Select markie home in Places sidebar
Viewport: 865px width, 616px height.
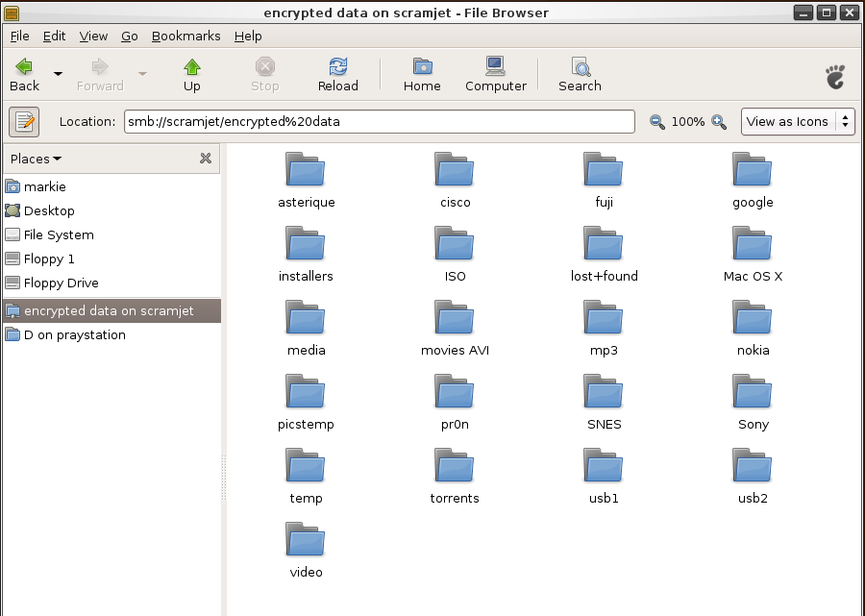112,187
